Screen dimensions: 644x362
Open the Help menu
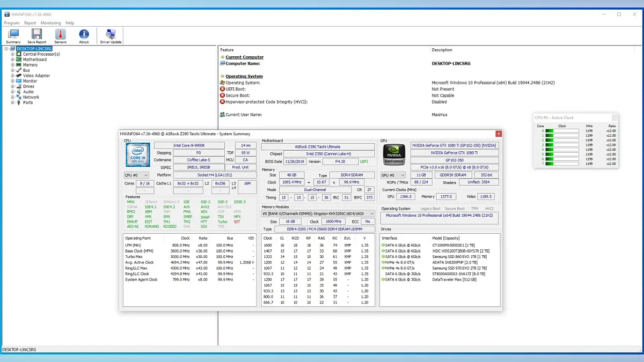click(70, 23)
